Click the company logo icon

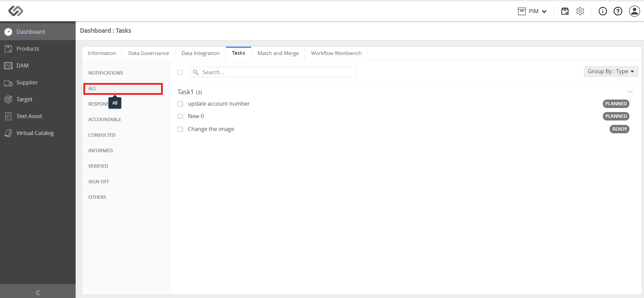[16, 11]
